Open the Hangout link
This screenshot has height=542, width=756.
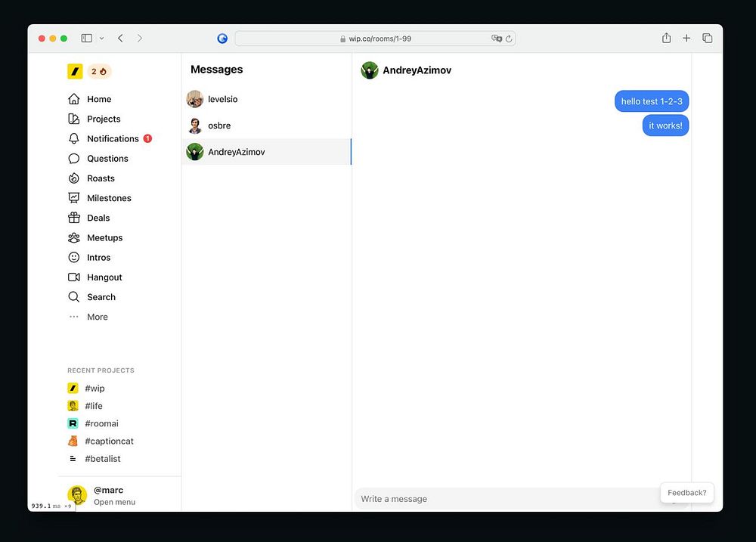coord(104,277)
